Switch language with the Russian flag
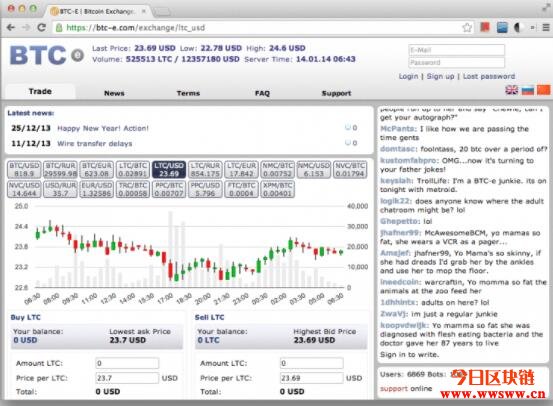This screenshot has height=406, width=553. [528, 90]
